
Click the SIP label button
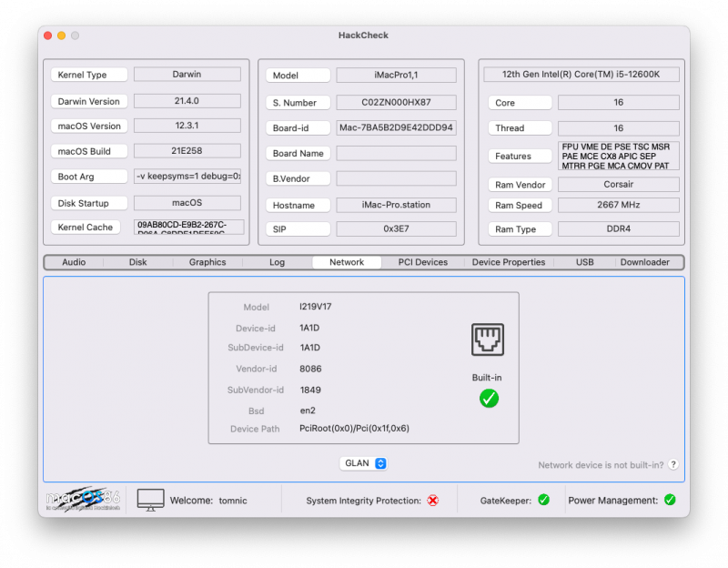coord(298,229)
